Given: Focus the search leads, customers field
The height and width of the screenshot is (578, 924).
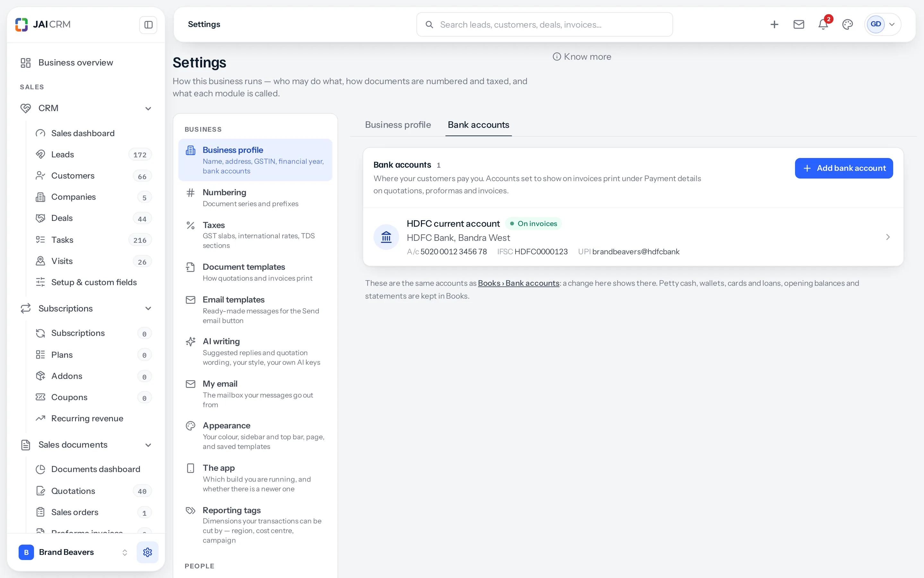Looking at the screenshot, I should tap(544, 24).
